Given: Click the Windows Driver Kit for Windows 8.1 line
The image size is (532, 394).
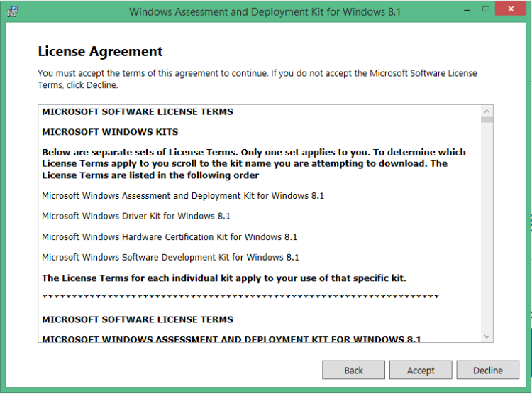Looking at the screenshot, I should coord(136,216).
